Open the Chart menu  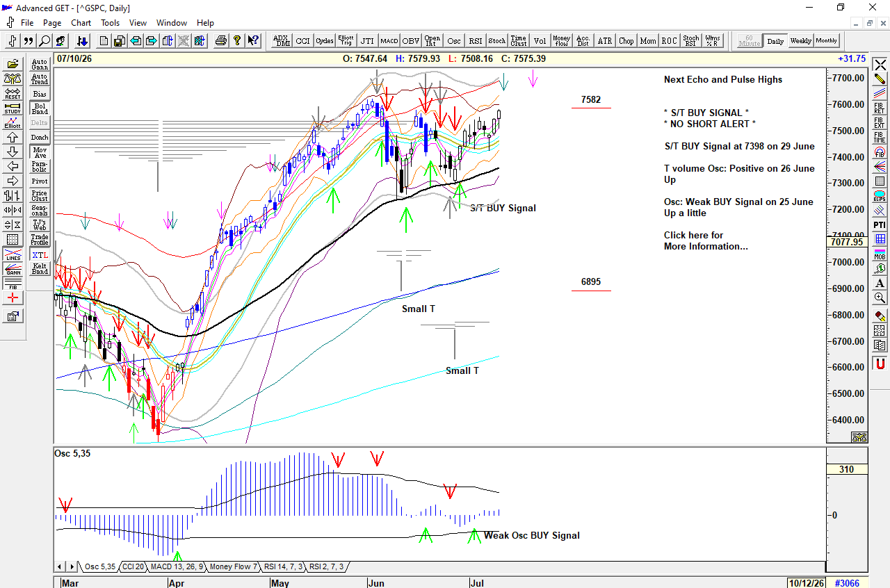81,23
